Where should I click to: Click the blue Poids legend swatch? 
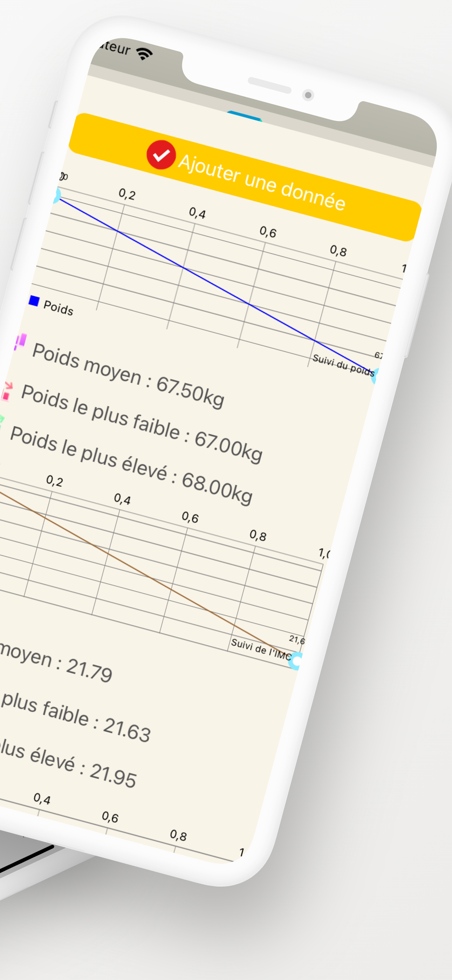(34, 301)
